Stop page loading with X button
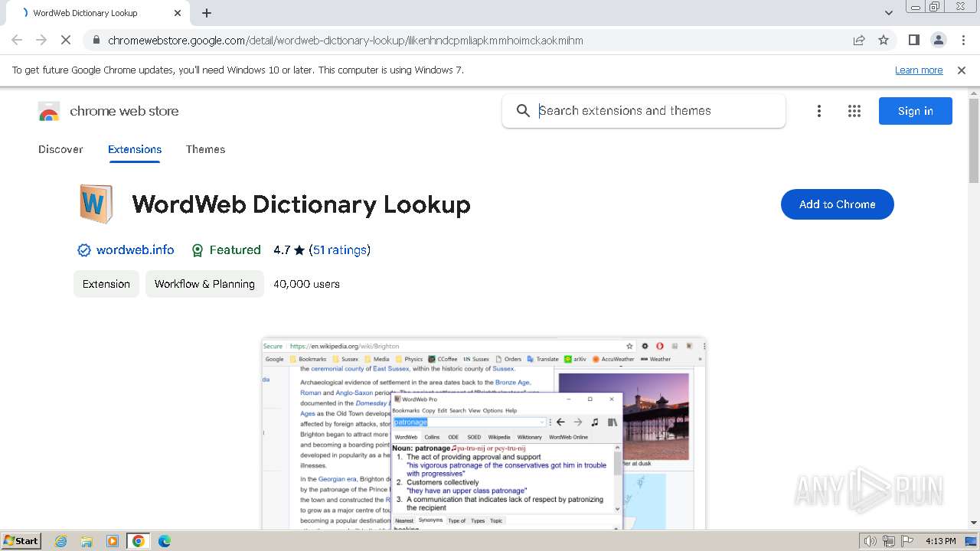This screenshot has height=551, width=980. click(x=66, y=40)
